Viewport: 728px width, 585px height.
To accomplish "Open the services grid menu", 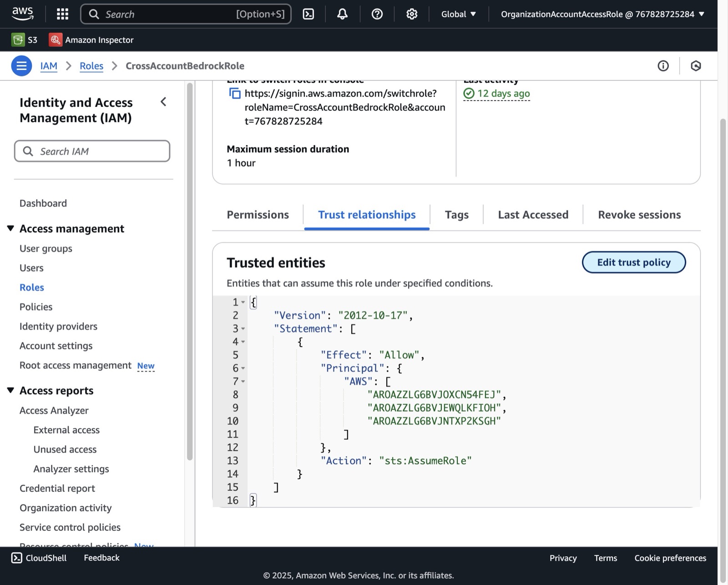I will click(62, 14).
